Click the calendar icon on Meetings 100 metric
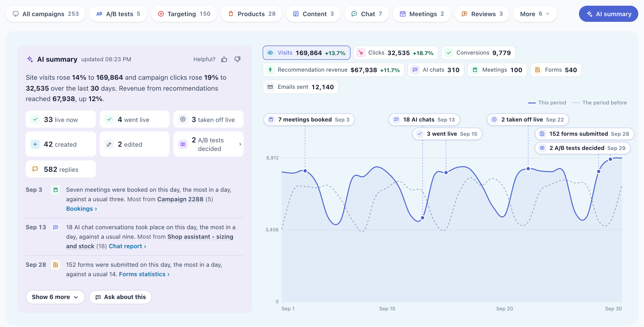This screenshot has height=327, width=644. pos(475,70)
